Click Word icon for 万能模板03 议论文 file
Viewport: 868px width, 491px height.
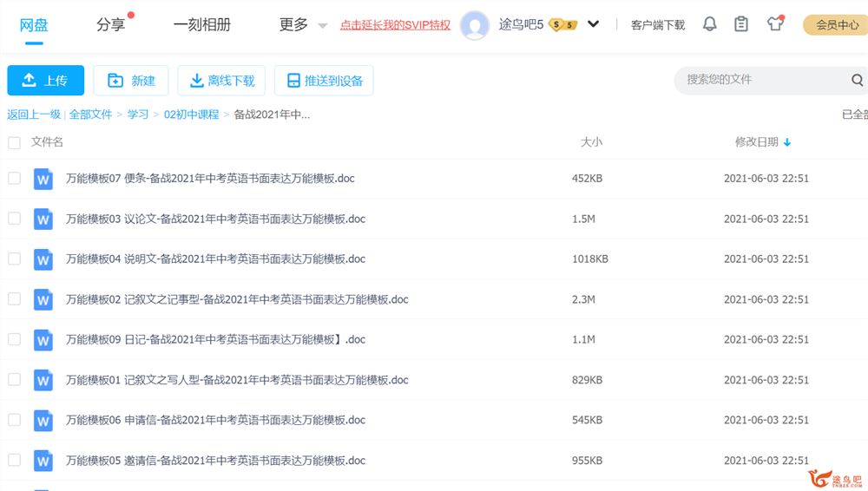(43, 219)
